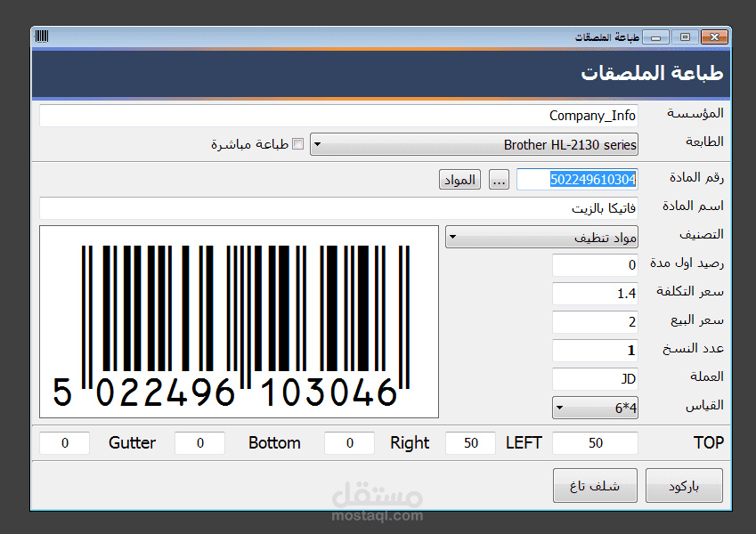756x534 pixels.
Task: Click the سعر البيع label
Action: click(697, 320)
